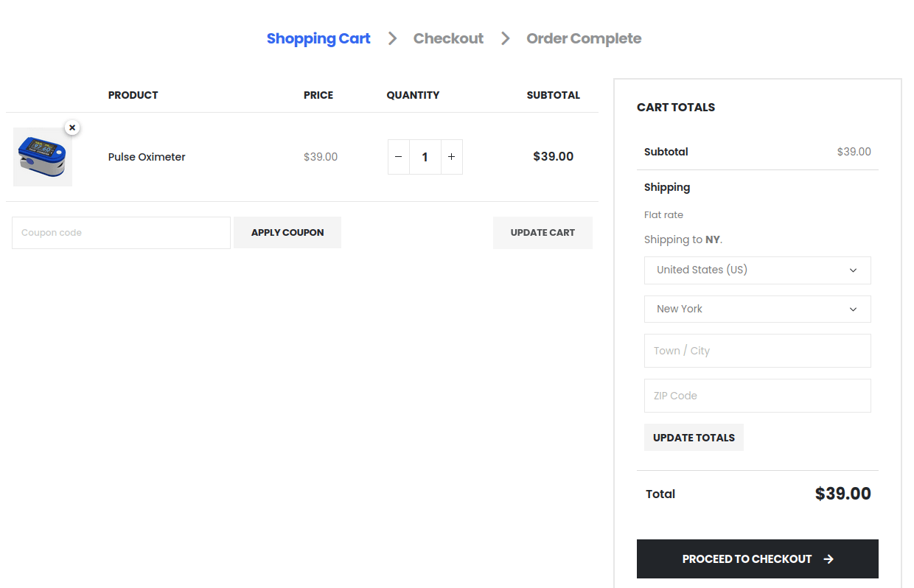Viewport: 914px width, 588px height.
Task: Remove the Pulse Oximeter using the X icon
Action: coord(72,127)
